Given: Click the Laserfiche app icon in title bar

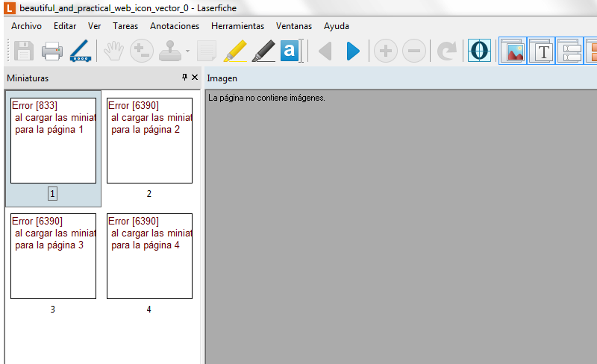Looking at the screenshot, I should pyautogui.click(x=10, y=8).
